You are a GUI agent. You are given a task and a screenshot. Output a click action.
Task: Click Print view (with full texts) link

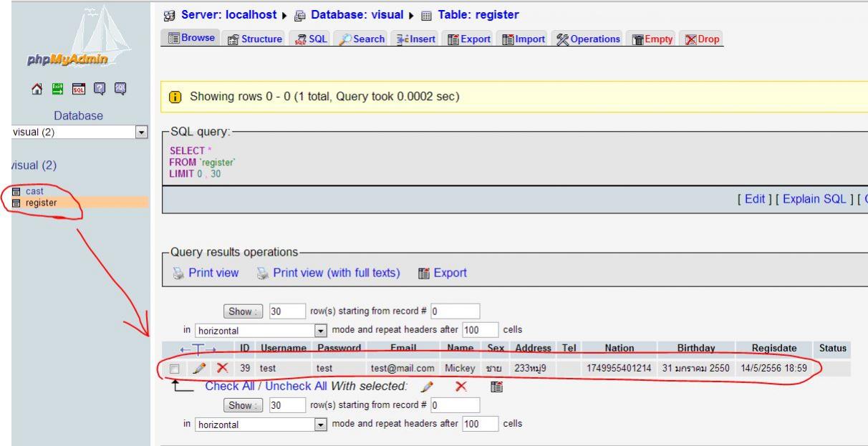click(336, 273)
